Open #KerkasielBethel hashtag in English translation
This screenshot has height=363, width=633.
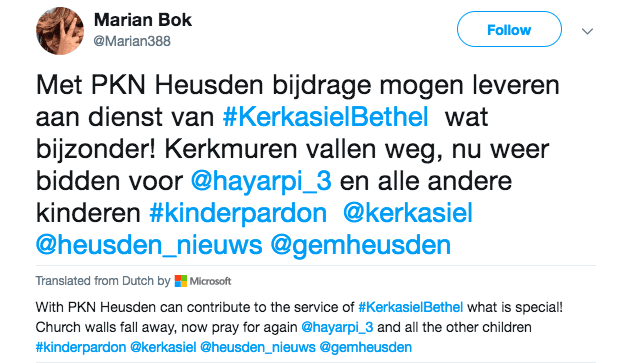(411, 307)
